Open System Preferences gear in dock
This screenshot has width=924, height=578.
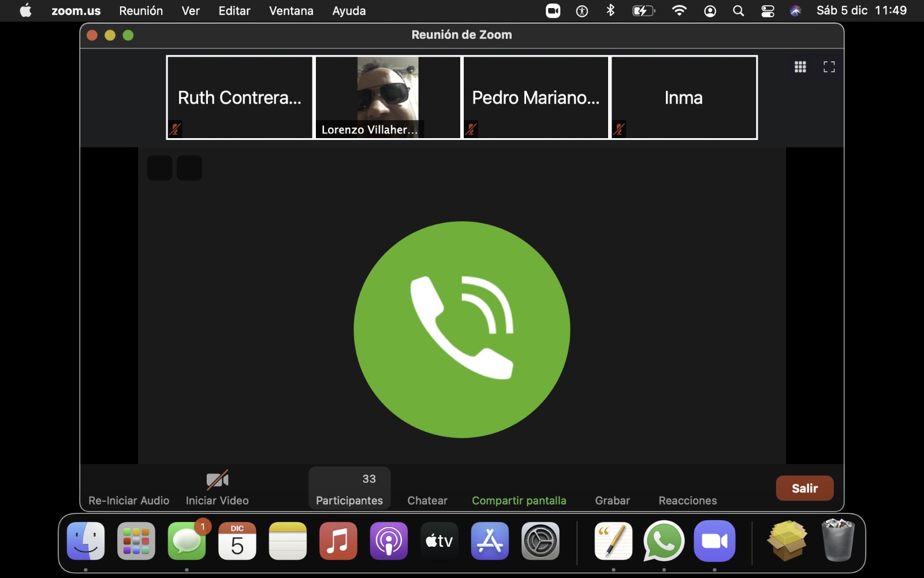(541, 541)
